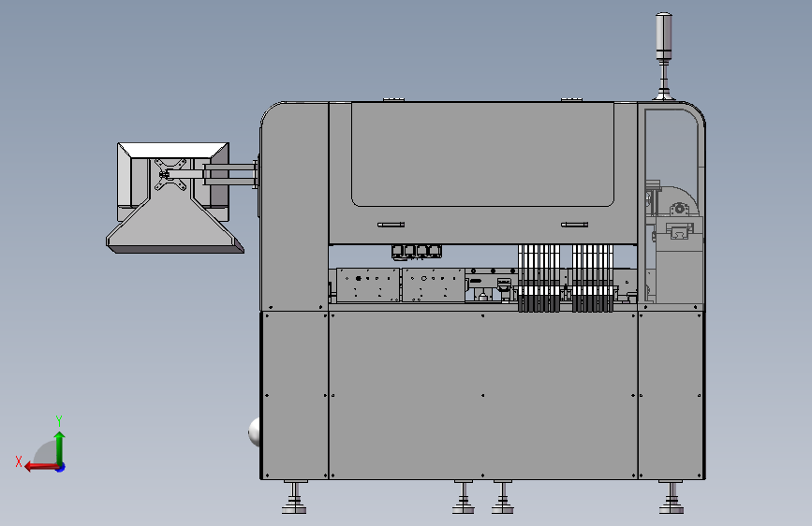Click the green Y axis arrow of the triad

click(x=60, y=448)
